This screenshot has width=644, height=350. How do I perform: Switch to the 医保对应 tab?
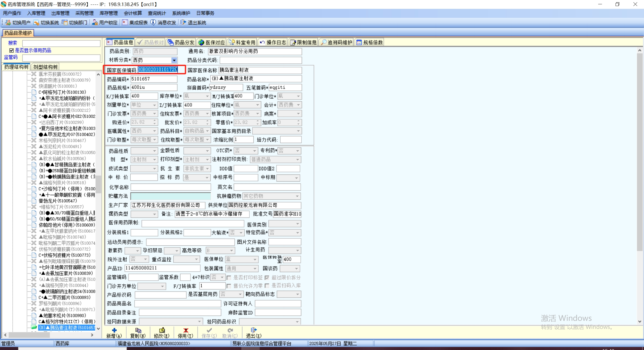[x=211, y=42]
